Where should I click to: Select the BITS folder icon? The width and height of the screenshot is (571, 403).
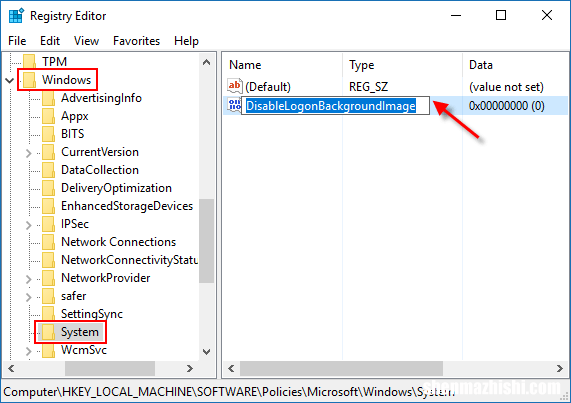pos(48,134)
